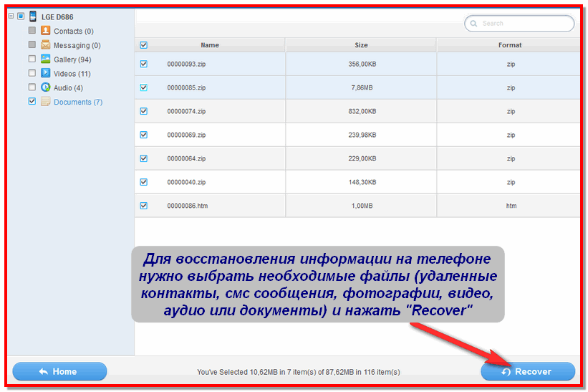Select the Videos (11) category
Viewport: 588px width, 392px height.
[72, 74]
